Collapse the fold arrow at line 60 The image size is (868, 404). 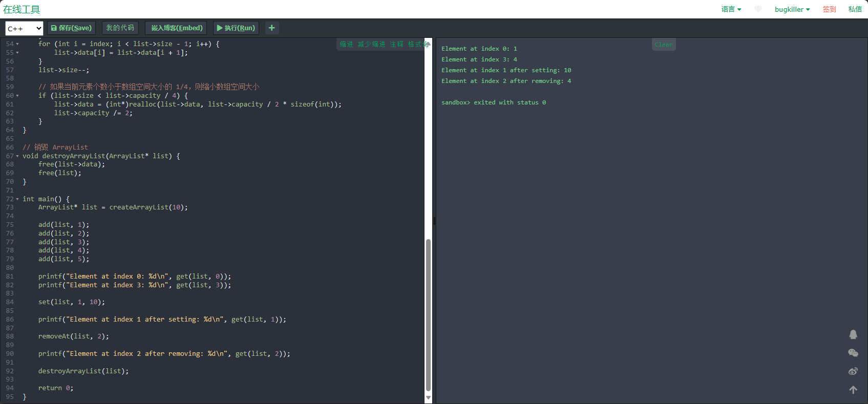tap(17, 96)
